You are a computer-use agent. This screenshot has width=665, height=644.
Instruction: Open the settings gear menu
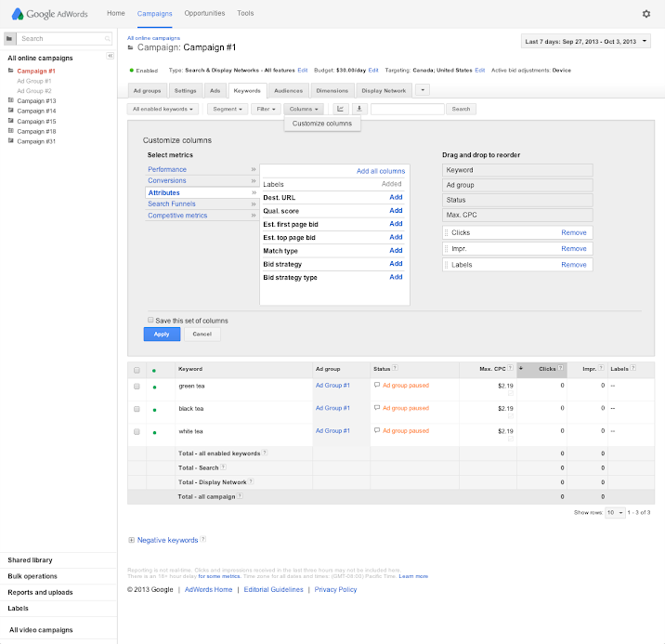pyautogui.click(x=646, y=14)
